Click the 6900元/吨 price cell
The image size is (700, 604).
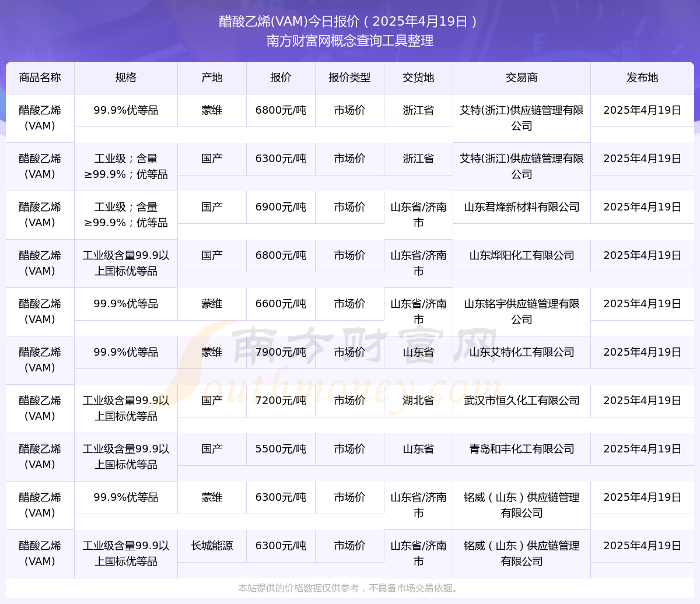tap(281, 207)
